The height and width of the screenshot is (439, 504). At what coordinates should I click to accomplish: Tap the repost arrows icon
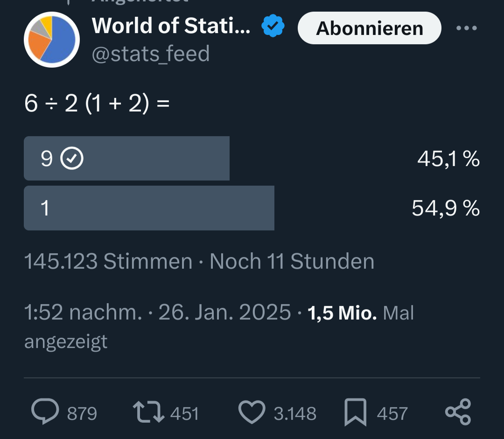click(148, 413)
